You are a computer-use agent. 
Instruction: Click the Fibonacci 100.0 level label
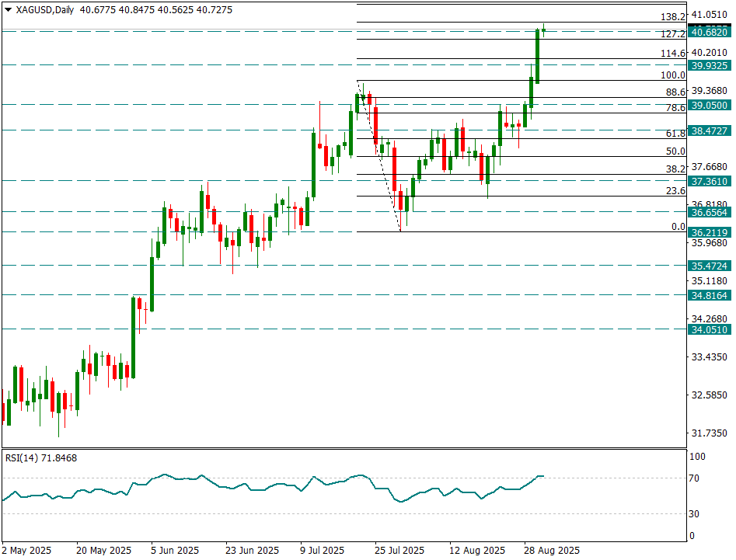[673, 75]
